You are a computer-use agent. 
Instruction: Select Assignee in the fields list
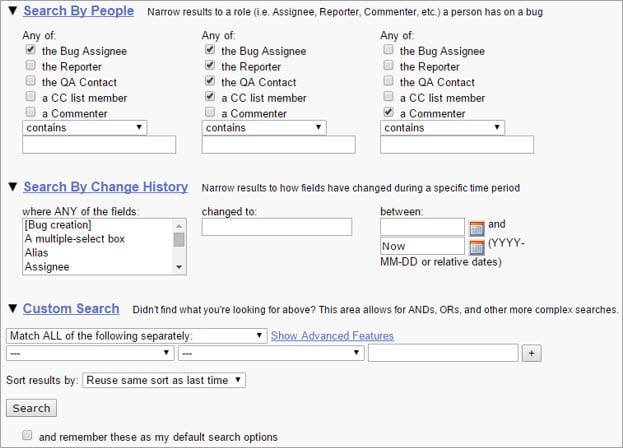tap(47, 266)
